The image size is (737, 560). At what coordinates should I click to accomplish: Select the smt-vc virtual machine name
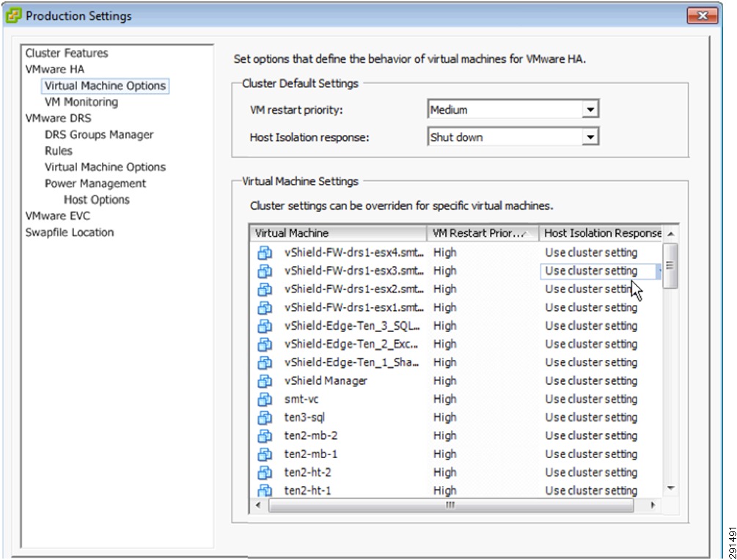pyautogui.click(x=301, y=399)
